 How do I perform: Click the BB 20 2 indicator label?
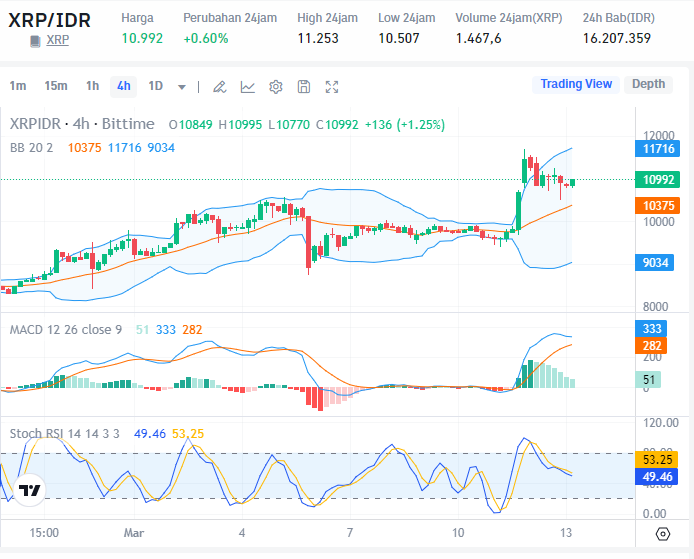click(x=31, y=147)
